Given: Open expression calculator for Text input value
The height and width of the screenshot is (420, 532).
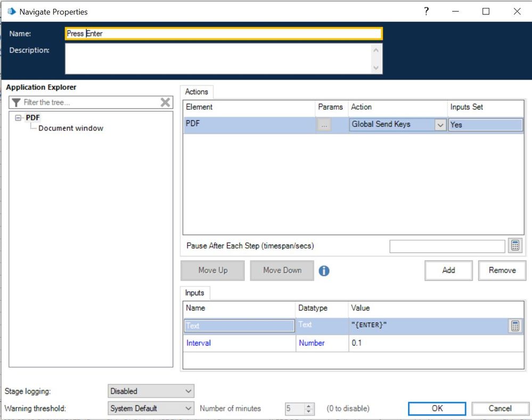Looking at the screenshot, I should pyautogui.click(x=515, y=326).
